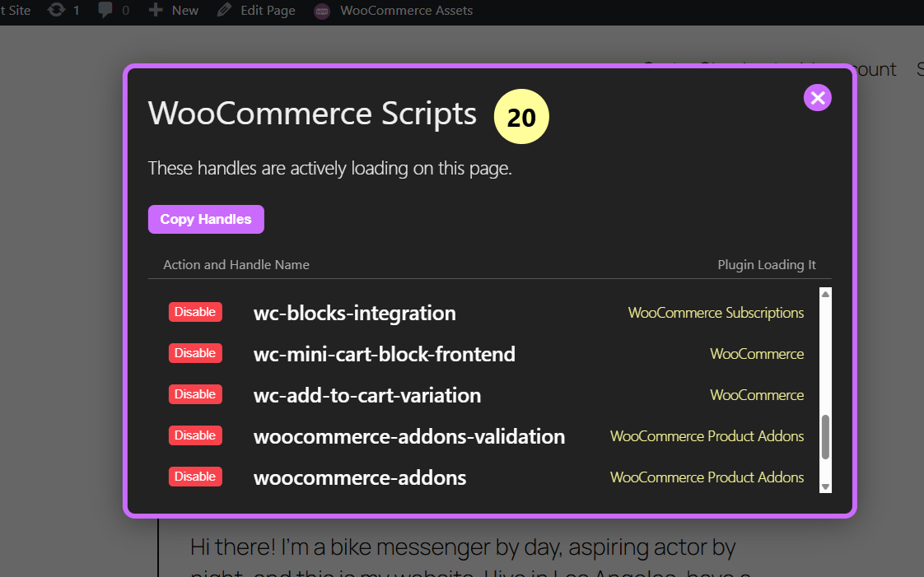Click Product Addons label for woocommerce-addons row
Image resolution: width=924 pixels, height=577 pixels.
707,477
